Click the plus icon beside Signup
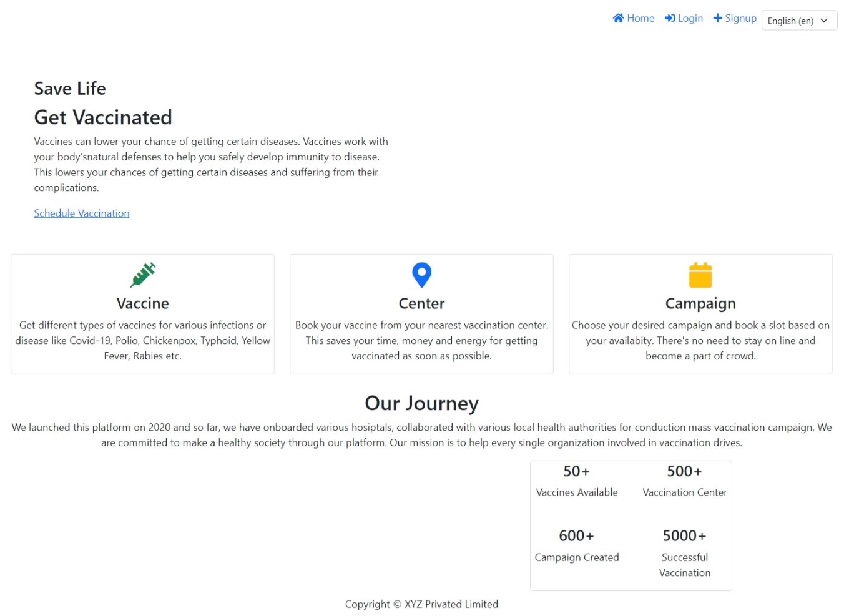The height and width of the screenshot is (616, 854). (x=717, y=18)
